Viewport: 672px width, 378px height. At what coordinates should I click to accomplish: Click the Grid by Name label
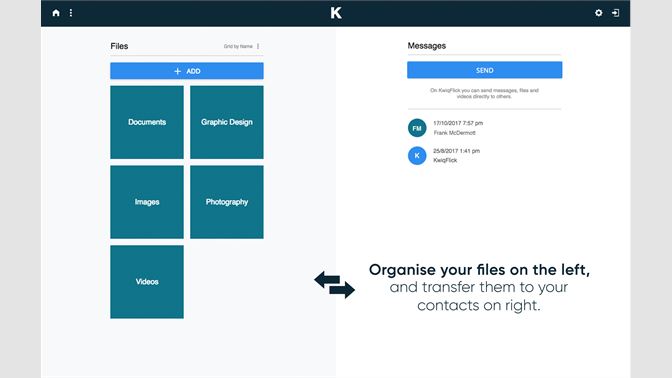coord(238,46)
